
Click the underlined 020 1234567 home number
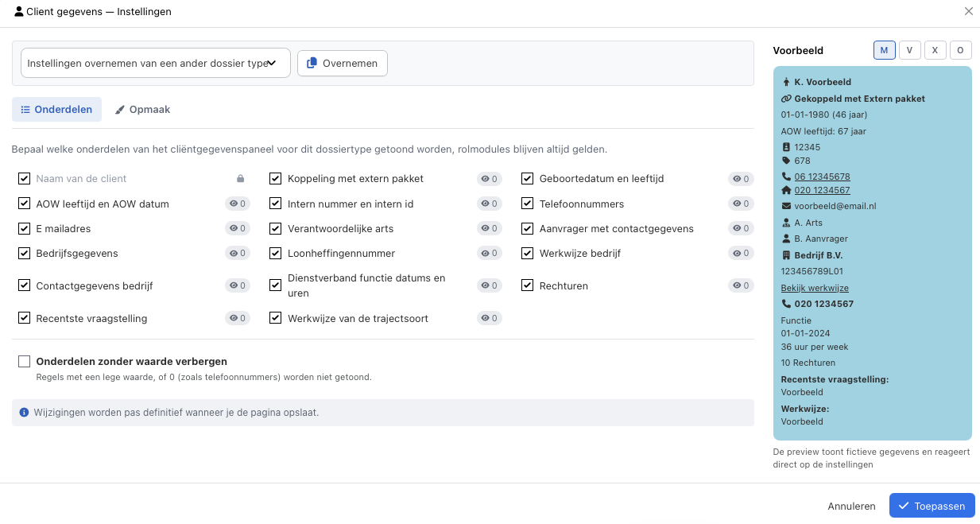pyautogui.click(x=822, y=191)
